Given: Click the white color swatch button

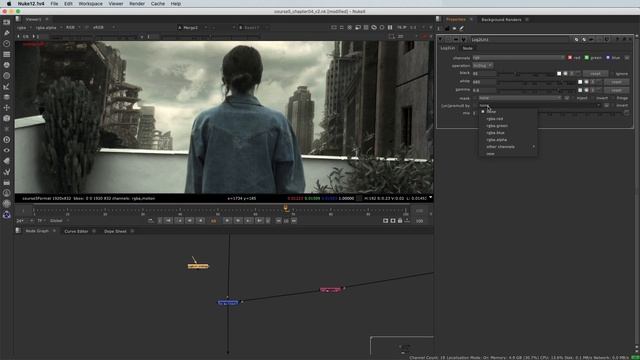Looking at the screenshot, I should pyautogui.click(x=580, y=82).
